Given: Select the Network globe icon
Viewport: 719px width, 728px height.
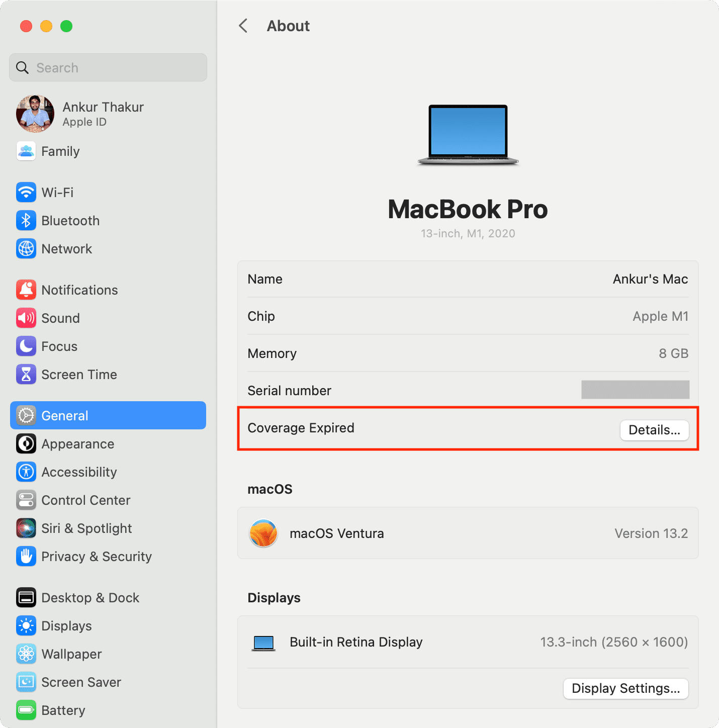Looking at the screenshot, I should (x=26, y=248).
